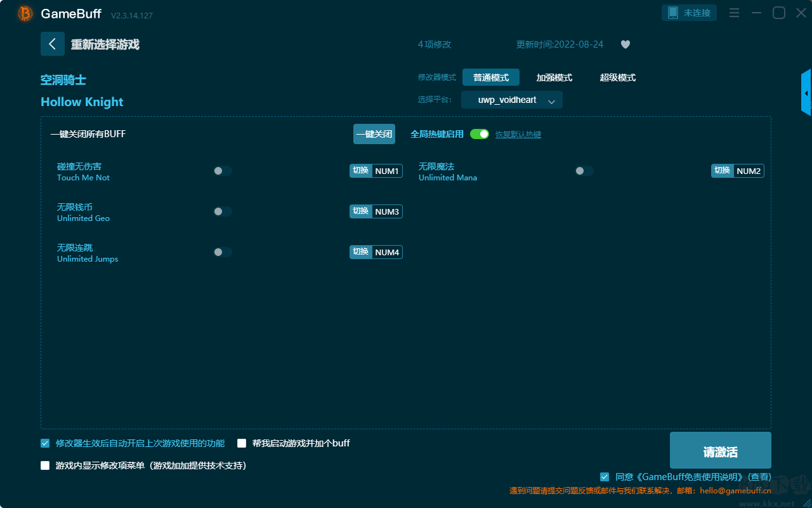Open the hamburger menu in title bar
Image resolution: width=812 pixels, height=508 pixels.
tap(734, 13)
